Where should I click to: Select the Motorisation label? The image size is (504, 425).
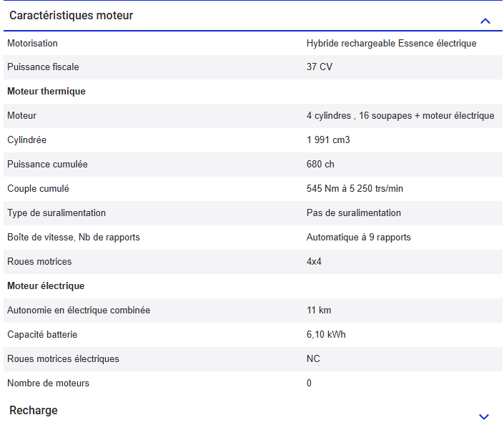tap(32, 44)
